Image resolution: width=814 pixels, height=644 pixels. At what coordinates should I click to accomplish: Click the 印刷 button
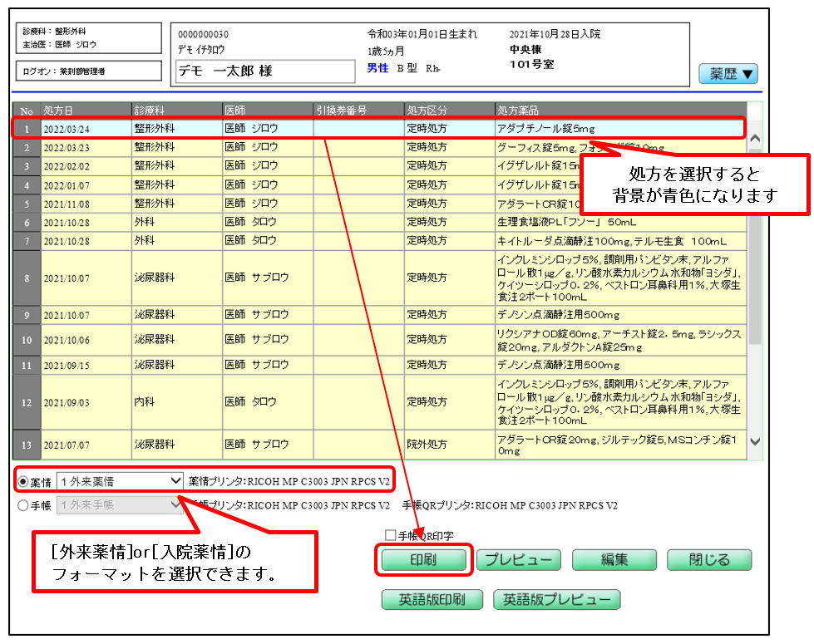click(x=423, y=560)
